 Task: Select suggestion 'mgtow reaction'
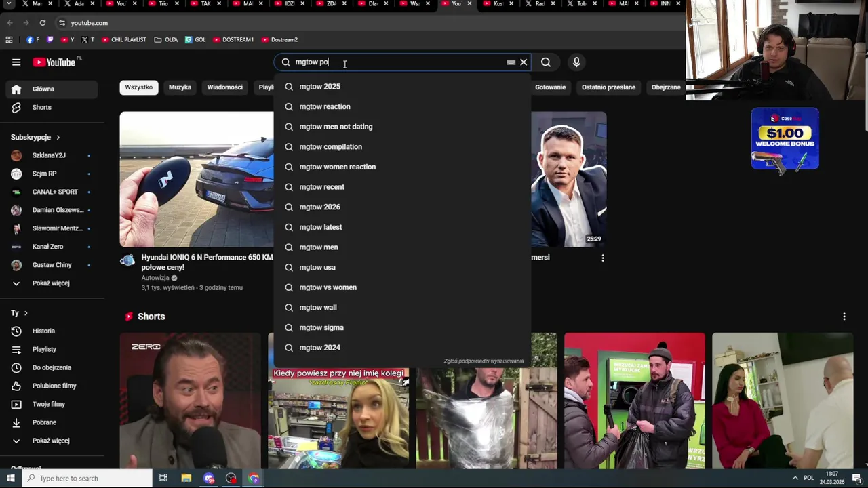pyautogui.click(x=402, y=106)
